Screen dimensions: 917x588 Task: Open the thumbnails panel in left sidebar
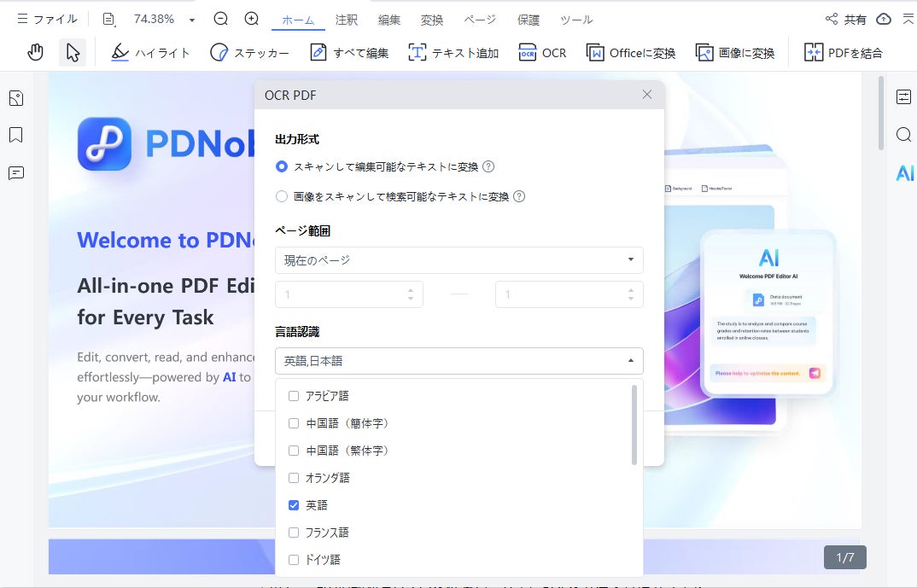16,98
